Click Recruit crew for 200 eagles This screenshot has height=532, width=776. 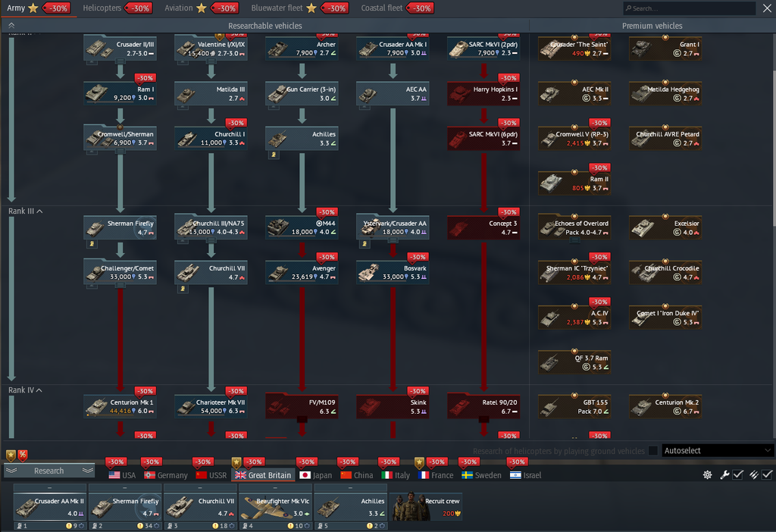pyautogui.click(x=426, y=506)
